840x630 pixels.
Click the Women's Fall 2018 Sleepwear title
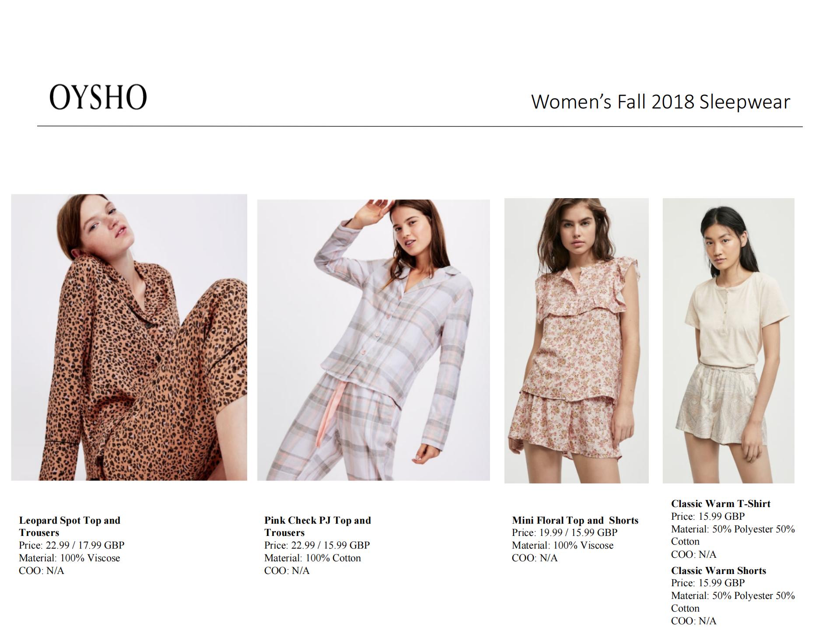pos(661,101)
